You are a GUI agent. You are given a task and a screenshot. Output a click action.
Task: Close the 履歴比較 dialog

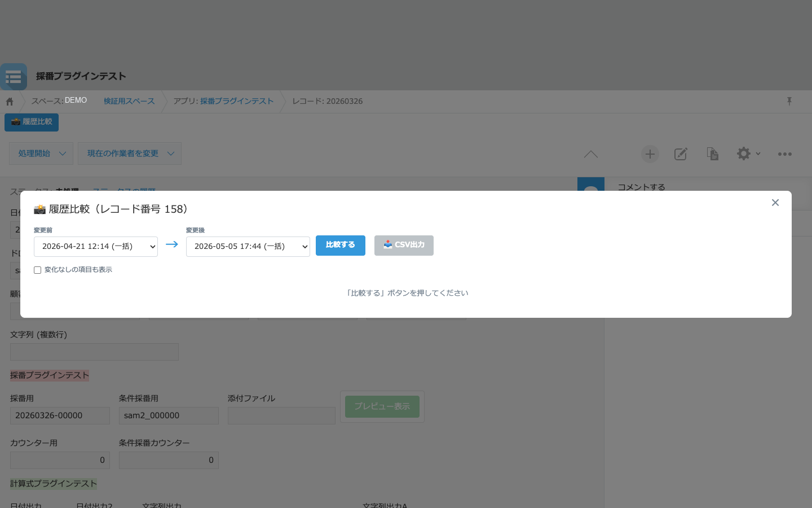pyautogui.click(x=775, y=203)
